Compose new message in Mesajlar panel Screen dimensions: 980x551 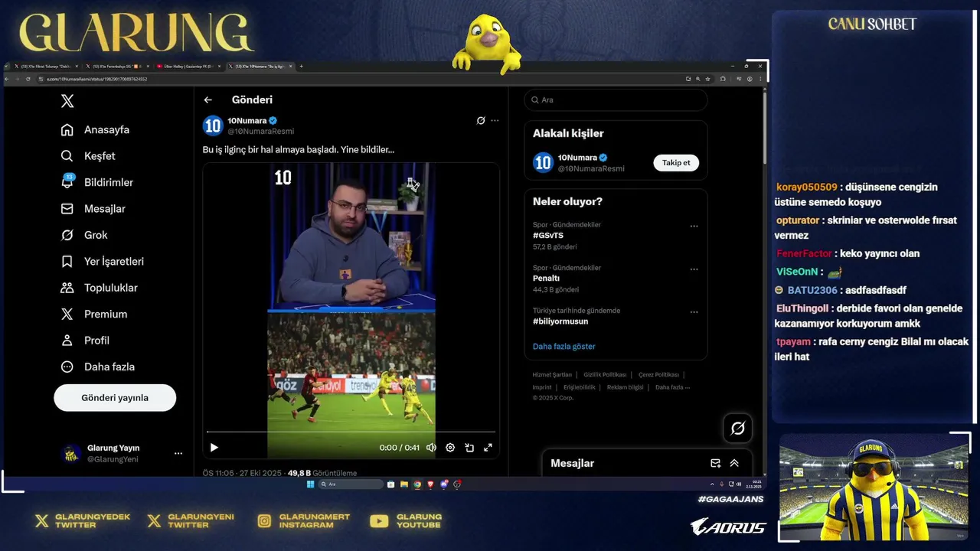[715, 463]
